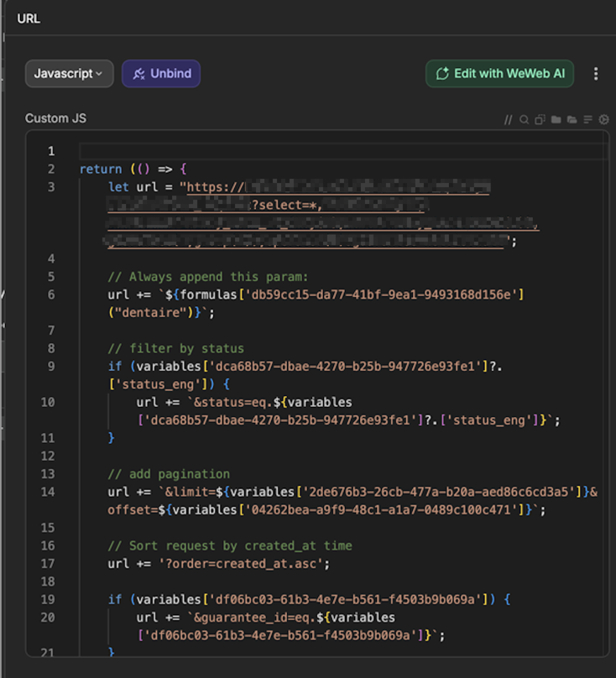
Task: Click formulas ID 'db59cc15-da77-41bf-9ea1-9493168d156e'
Action: pos(381,295)
